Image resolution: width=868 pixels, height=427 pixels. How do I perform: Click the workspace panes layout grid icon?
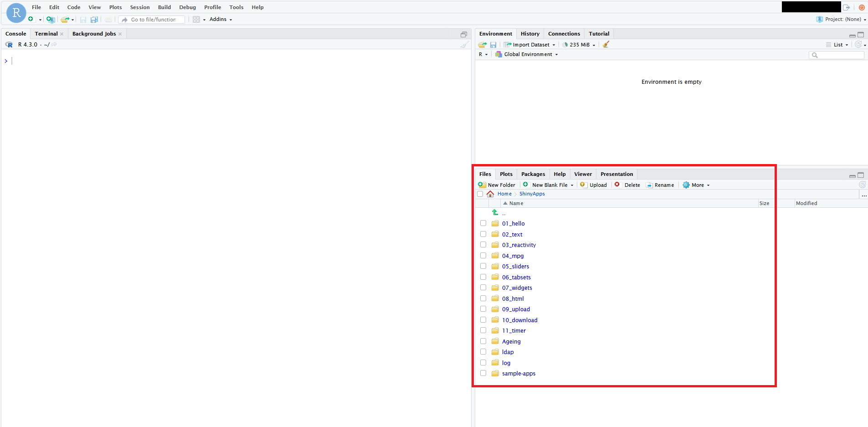coord(196,20)
